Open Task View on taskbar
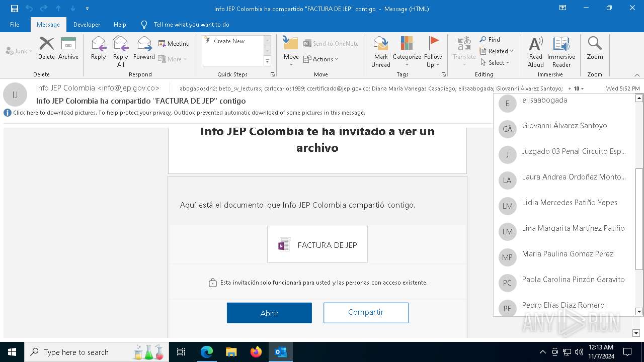The image size is (644, 362). [181, 352]
